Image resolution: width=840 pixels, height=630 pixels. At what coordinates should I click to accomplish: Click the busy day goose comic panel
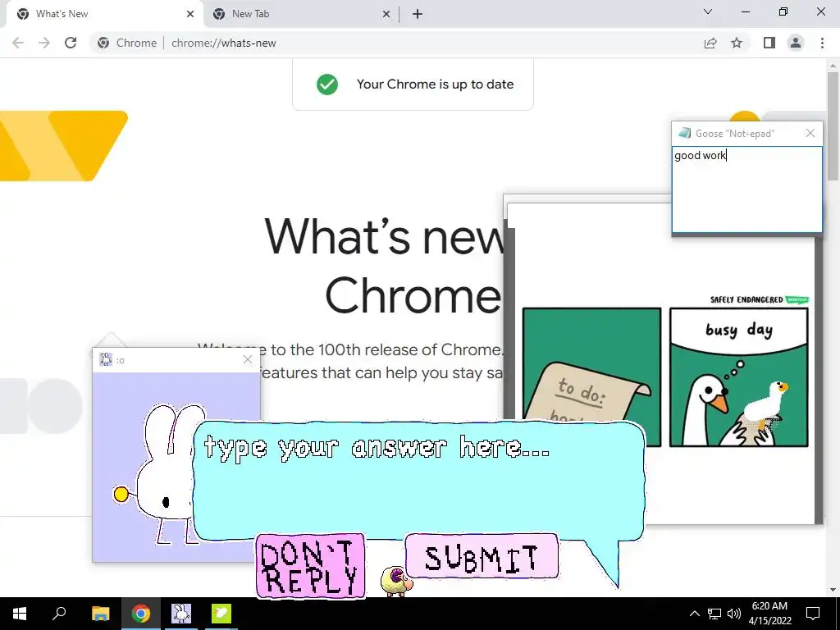[x=739, y=377]
